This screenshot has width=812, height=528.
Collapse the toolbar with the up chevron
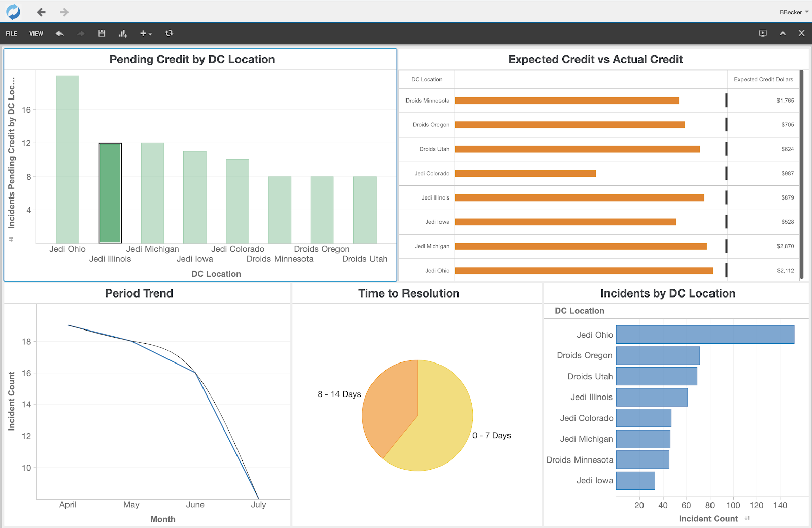783,34
